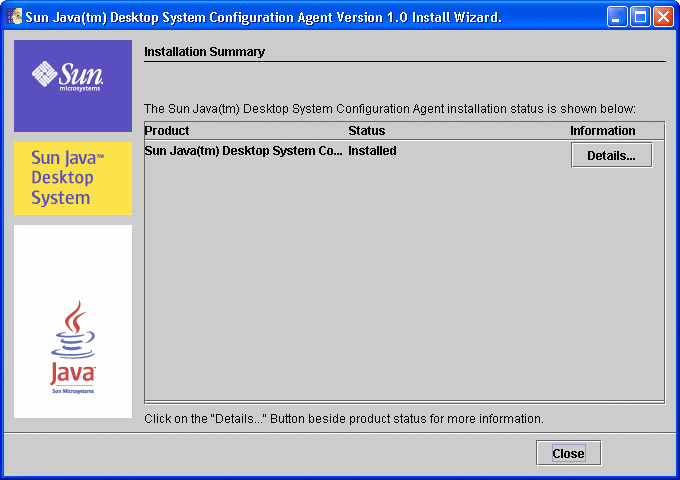
Task: Select the "Sun Java(tm) Desktop System Co..." row
Action: pyautogui.click(x=404, y=155)
